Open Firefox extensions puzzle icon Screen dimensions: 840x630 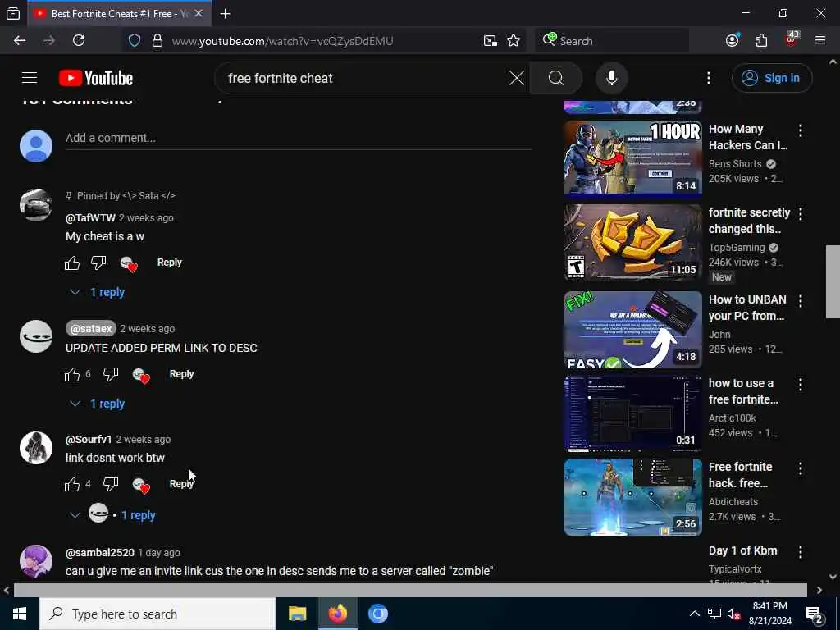coord(761,41)
